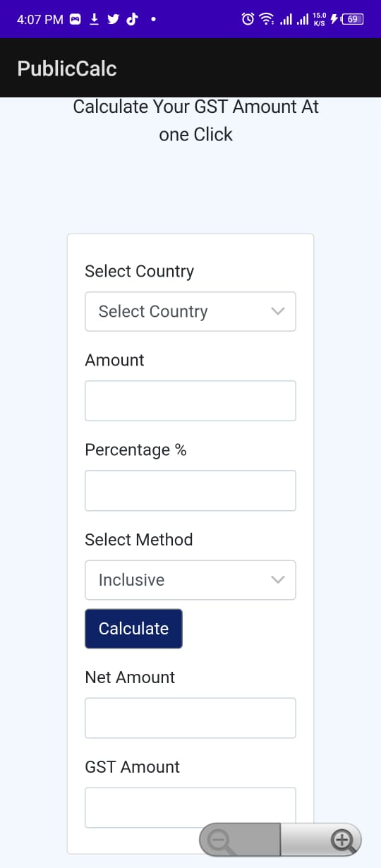Tap the Wi-Fi signal icon
This screenshot has width=381, height=868.
tap(266, 19)
